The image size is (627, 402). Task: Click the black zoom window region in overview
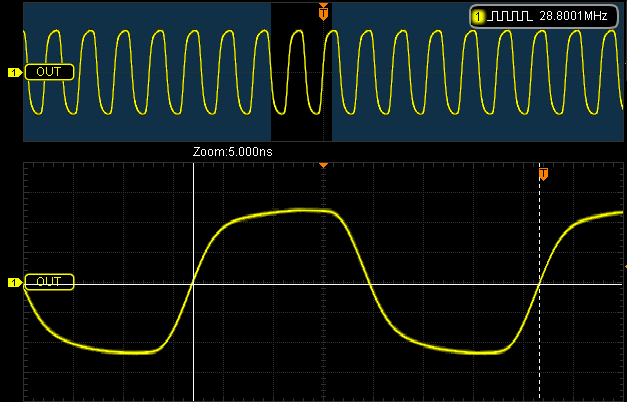tap(302, 72)
